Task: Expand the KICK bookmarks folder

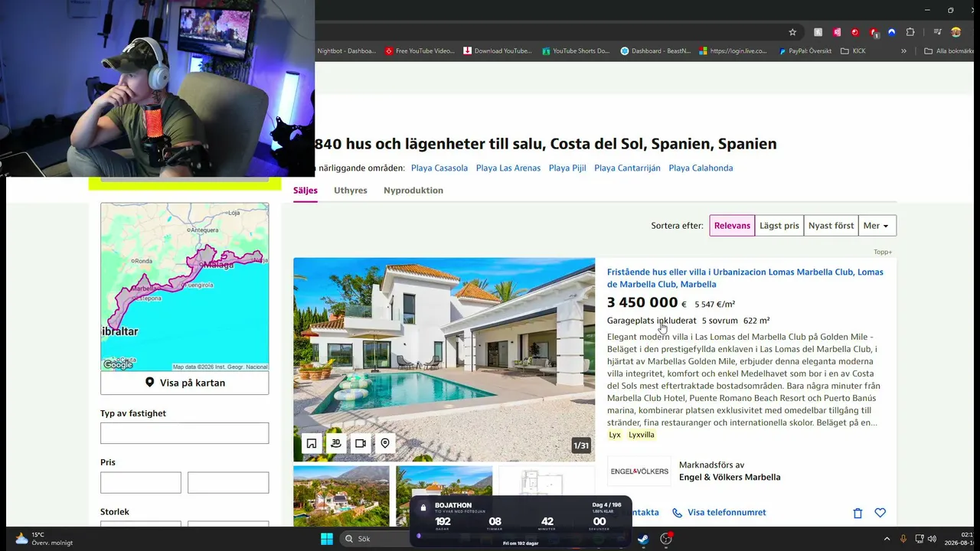Action: coord(853,51)
